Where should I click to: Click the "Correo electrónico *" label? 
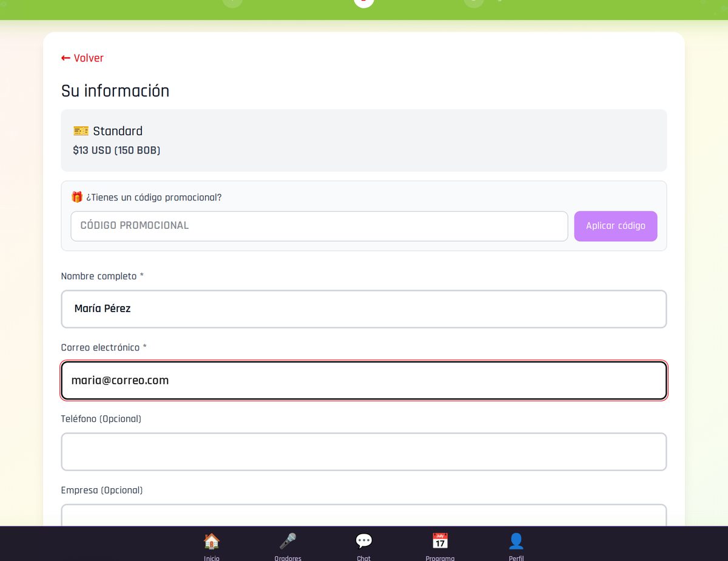tap(104, 348)
